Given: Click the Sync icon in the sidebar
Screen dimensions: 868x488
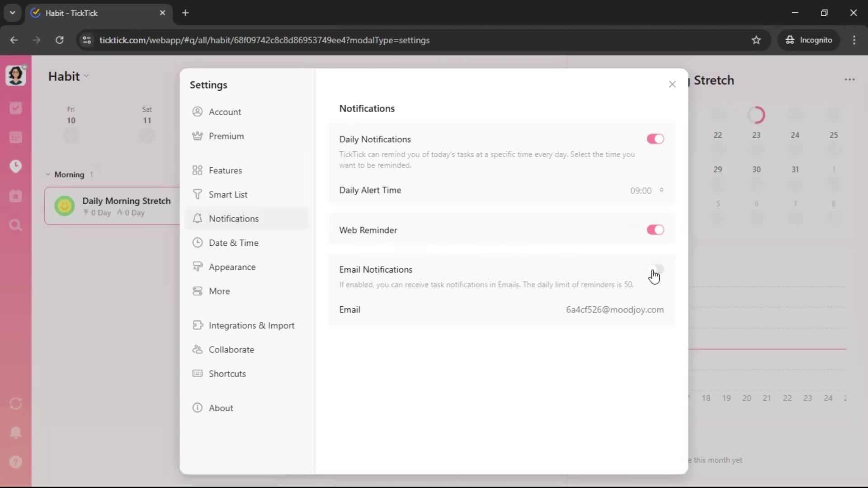Looking at the screenshot, I should [16, 404].
